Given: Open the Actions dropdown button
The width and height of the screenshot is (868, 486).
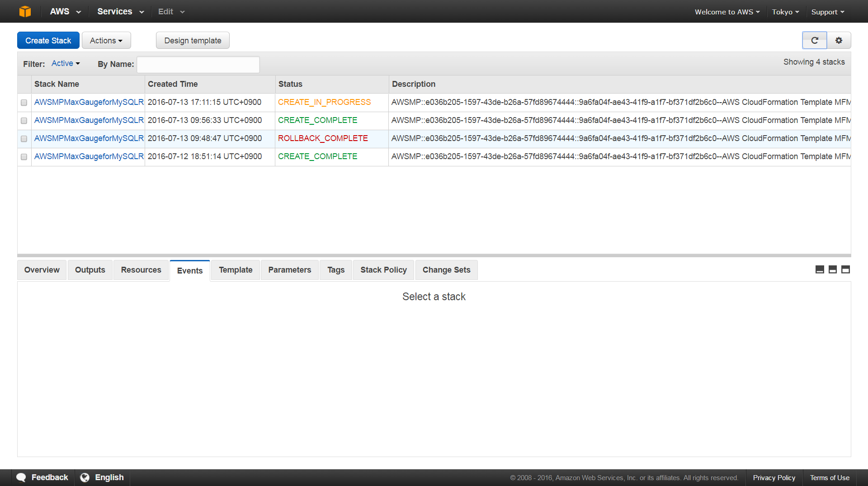Looking at the screenshot, I should click(106, 40).
